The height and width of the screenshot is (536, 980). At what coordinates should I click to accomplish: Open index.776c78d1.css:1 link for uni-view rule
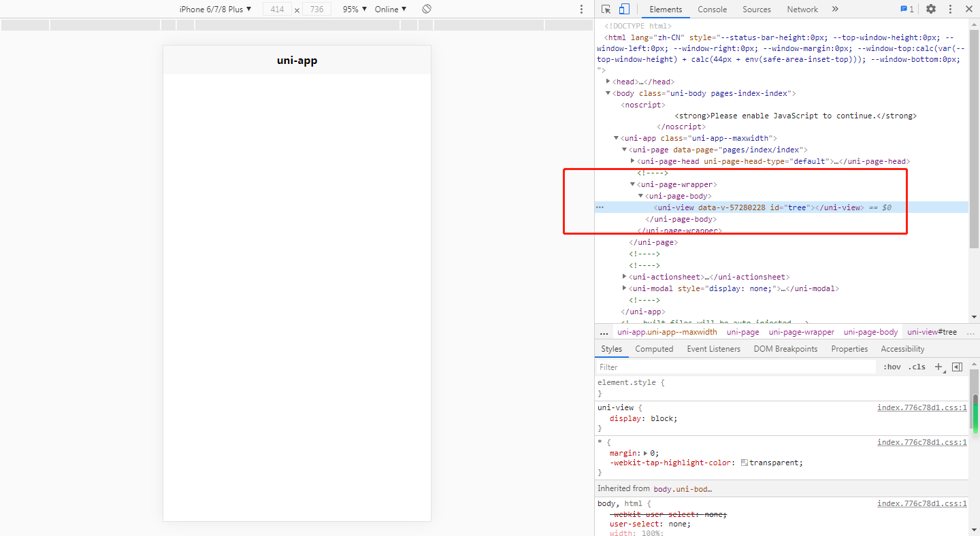click(922, 407)
